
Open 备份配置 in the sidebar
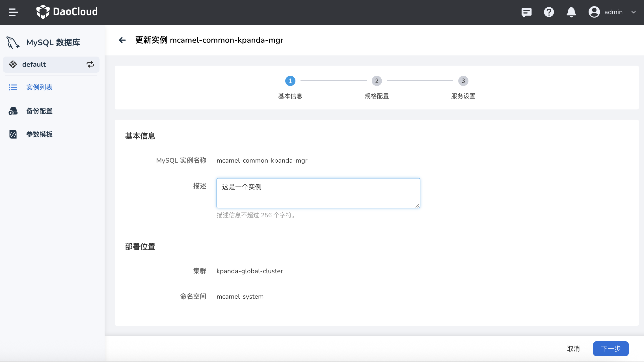39,111
